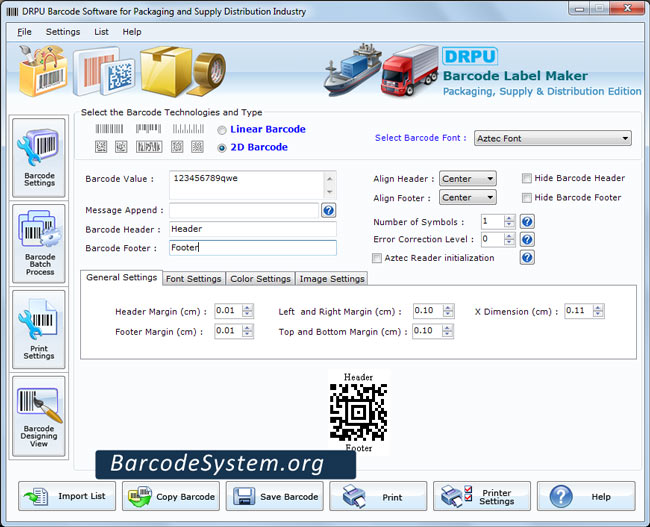Open the Print Settings sidebar panel
Screen dimensions: 650x527
point(39,329)
